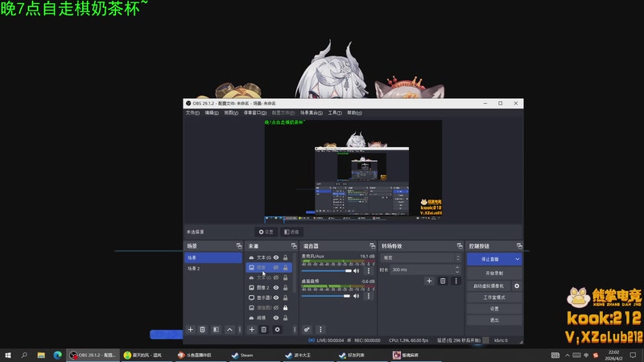Open the 帮助 menu
Viewport: 644px width, 362px height.
point(354,113)
